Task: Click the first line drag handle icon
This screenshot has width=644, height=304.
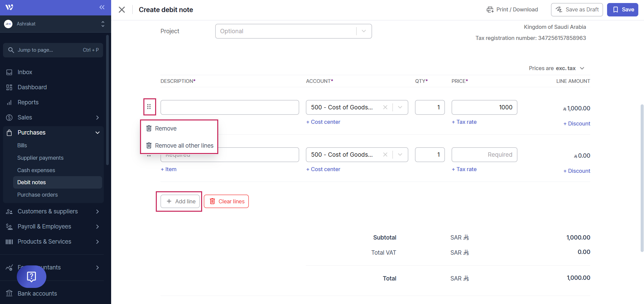Action: (149, 107)
